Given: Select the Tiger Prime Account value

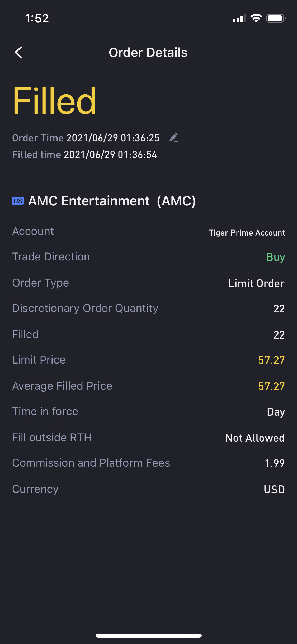Looking at the screenshot, I should pos(247,233).
